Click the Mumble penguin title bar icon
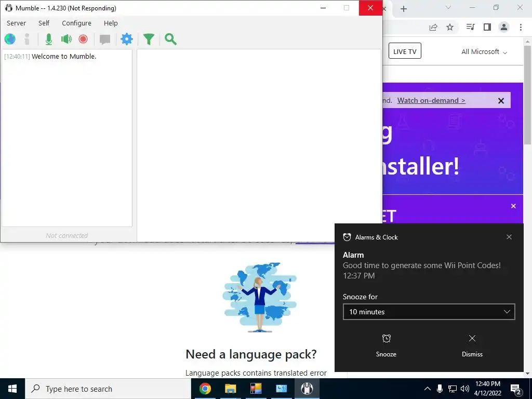 pyautogui.click(x=8, y=8)
